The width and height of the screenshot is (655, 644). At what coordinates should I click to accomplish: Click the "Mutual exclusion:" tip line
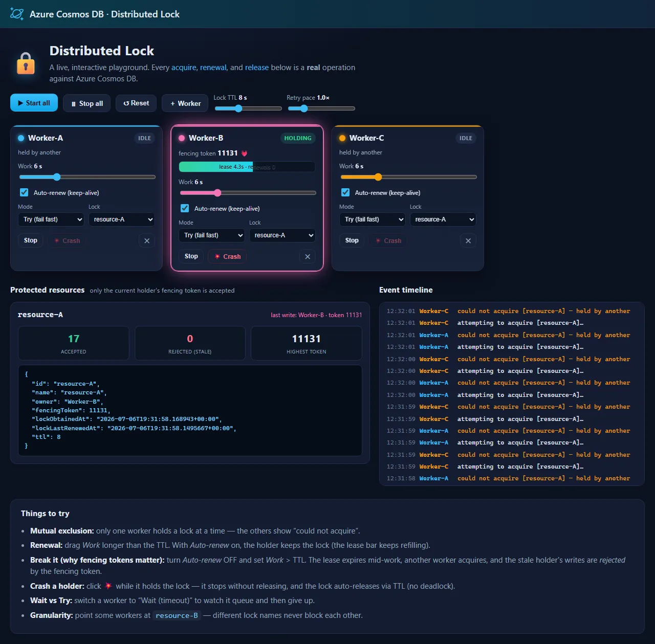(195, 531)
